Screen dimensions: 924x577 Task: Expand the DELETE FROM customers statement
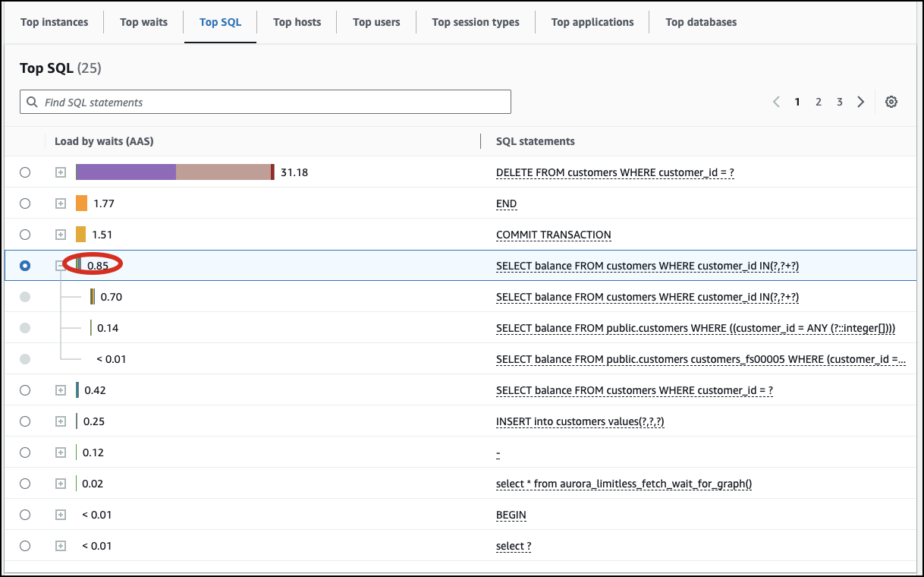60,172
